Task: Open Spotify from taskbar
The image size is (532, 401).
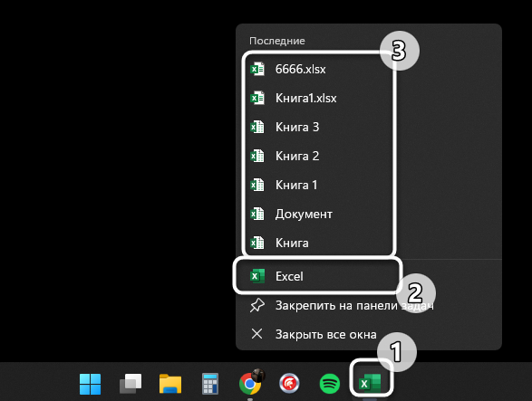Action: pyautogui.click(x=330, y=384)
